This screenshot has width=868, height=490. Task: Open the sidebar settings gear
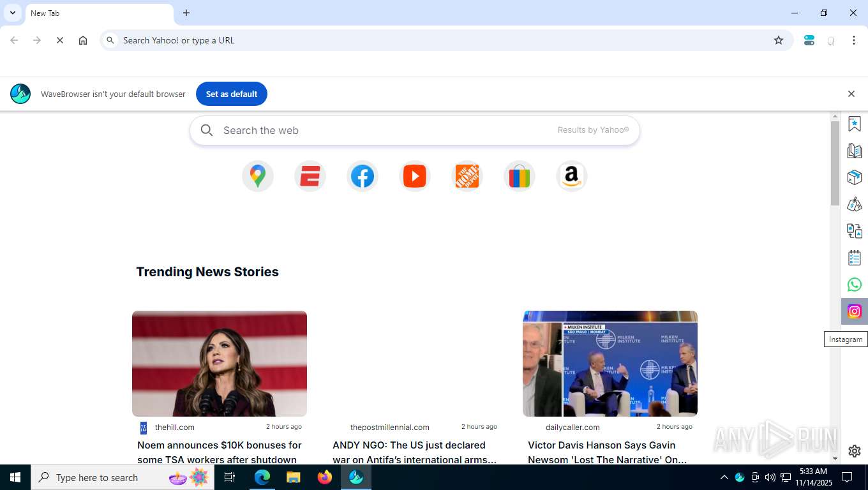pyautogui.click(x=855, y=451)
